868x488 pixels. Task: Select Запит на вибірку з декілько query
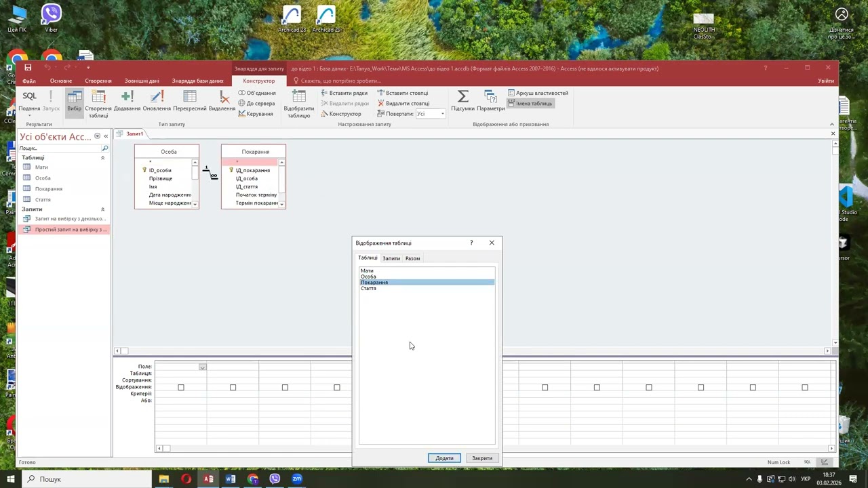64,218
